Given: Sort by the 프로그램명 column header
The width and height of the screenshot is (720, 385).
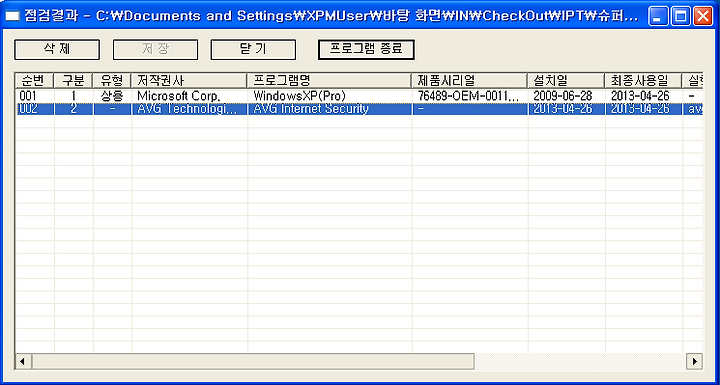Looking at the screenshot, I should click(329, 80).
